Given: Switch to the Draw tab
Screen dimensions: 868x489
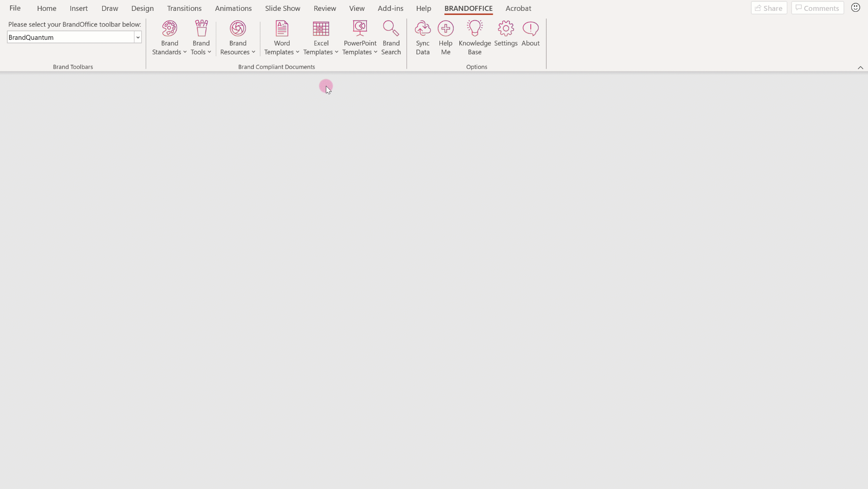Looking at the screenshot, I should pos(110,8).
